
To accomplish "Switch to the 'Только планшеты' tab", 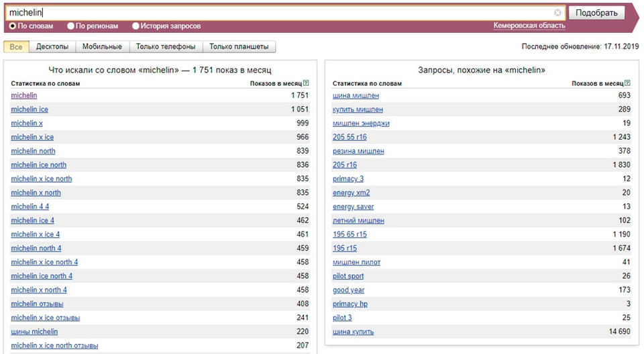I will point(239,47).
